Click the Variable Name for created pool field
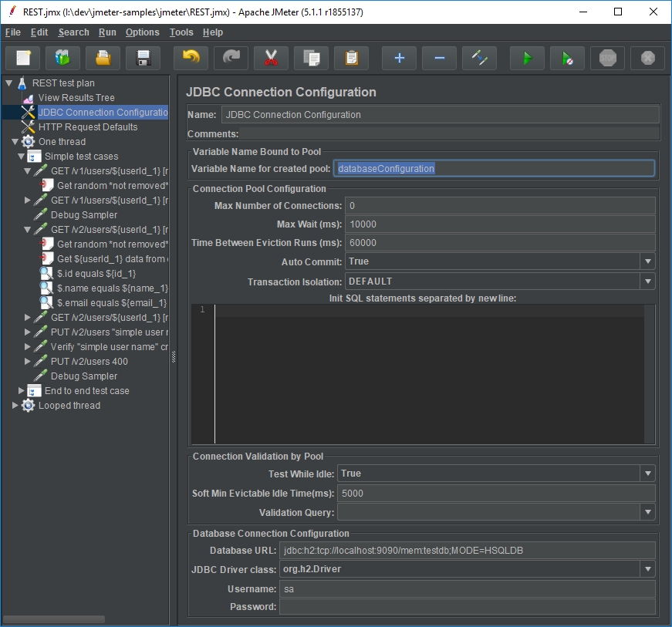The height and width of the screenshot is (627, 672). (494, 168)
